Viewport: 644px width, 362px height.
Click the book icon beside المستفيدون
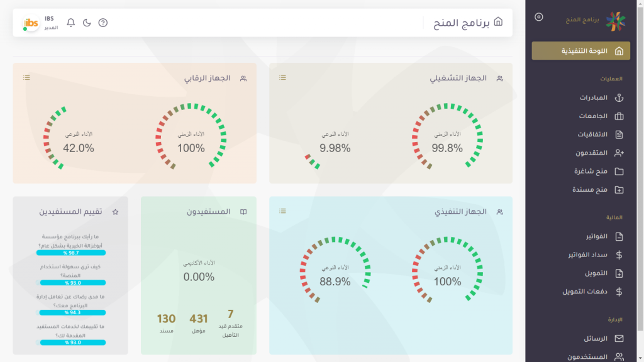coord(243,212)
